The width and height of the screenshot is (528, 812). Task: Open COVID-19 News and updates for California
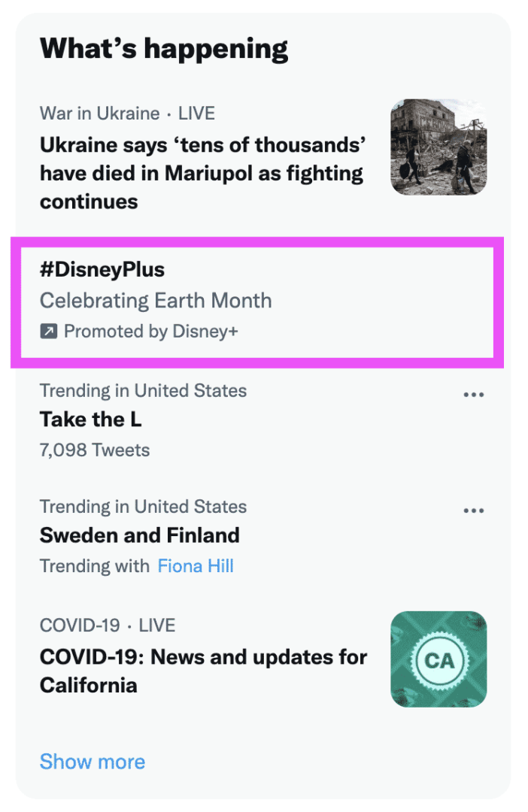(x=203, y=671)
